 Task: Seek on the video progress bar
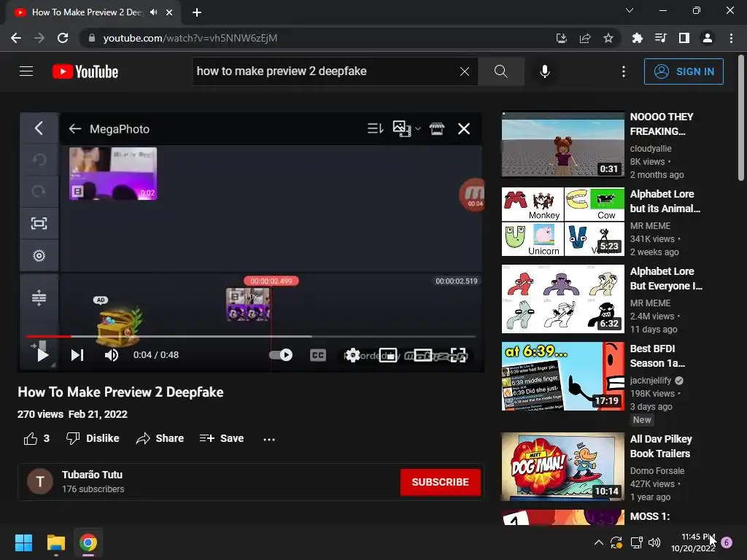[x=251, y=336]
